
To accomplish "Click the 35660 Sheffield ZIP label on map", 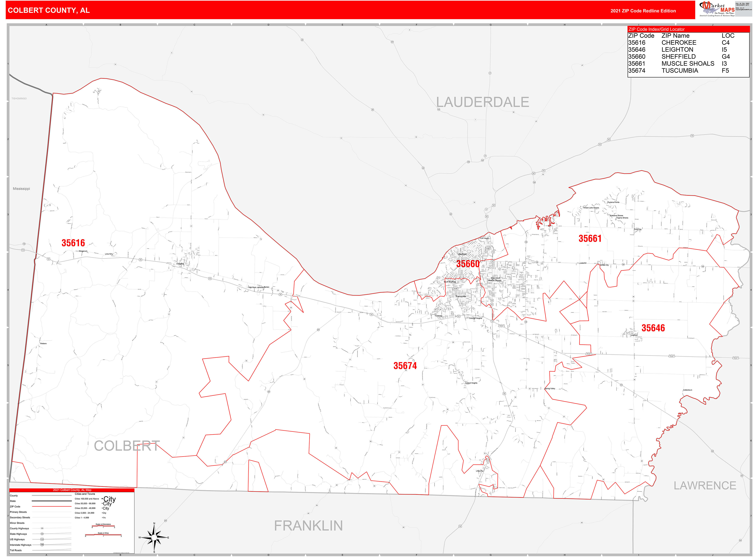I will (468, 264).
